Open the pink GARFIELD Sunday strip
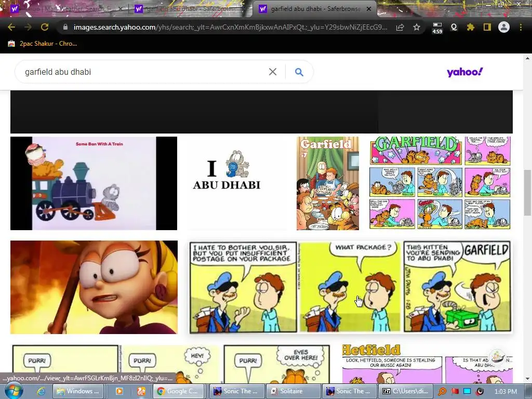The image size is (532, 399). click(x=440, y=183)
